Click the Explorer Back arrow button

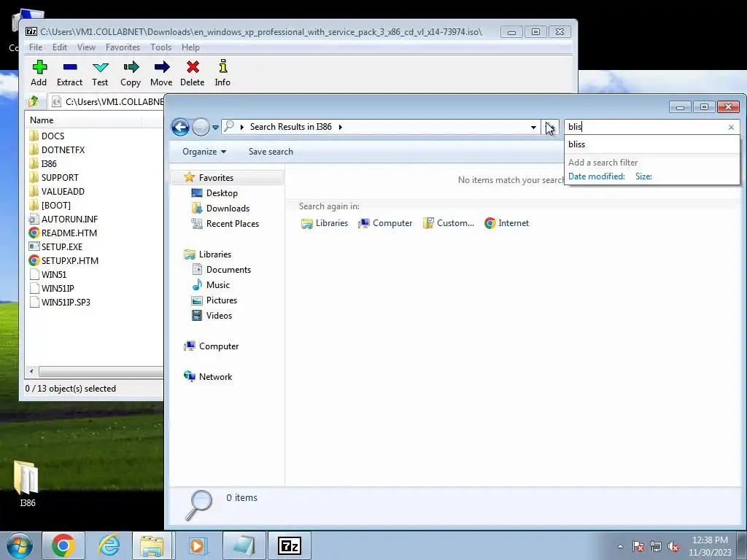[x=181, y=127]
